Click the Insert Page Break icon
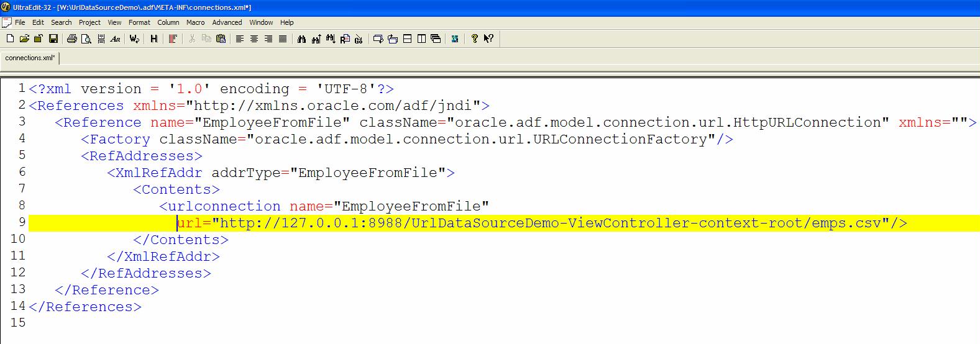 (101, 38)
